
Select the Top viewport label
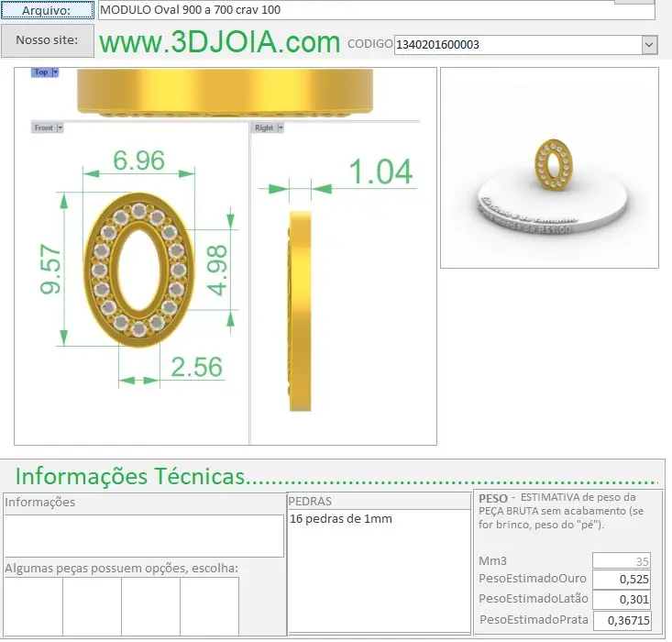tap(41, 72)
